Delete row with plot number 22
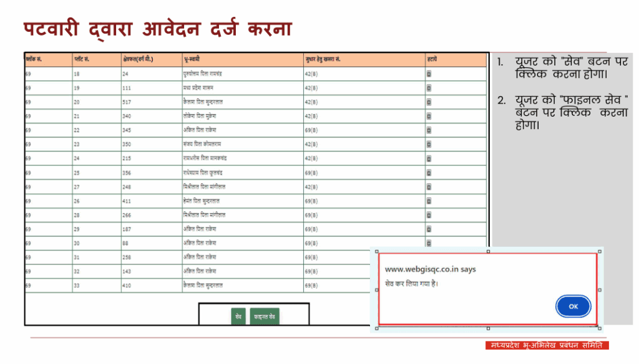This screenshot has width=639, height=364. point(429,130)
